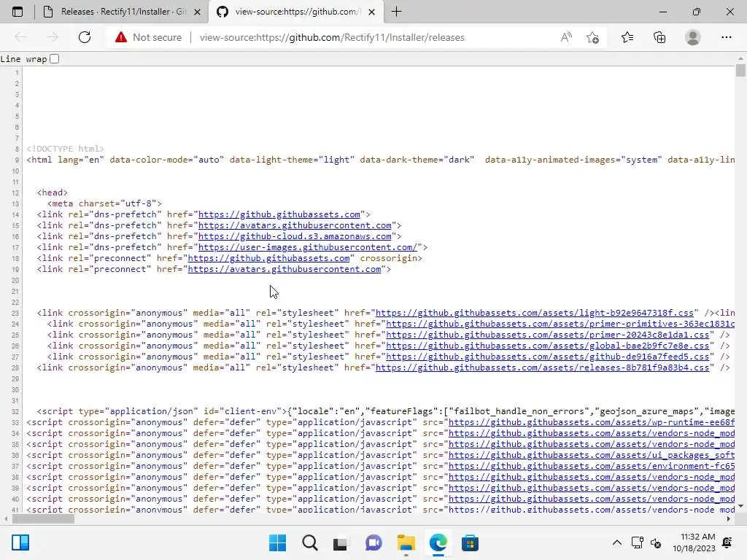Activate the Read aloud icon
This screenshot has width=747, height=560.
tap(566, 37)
